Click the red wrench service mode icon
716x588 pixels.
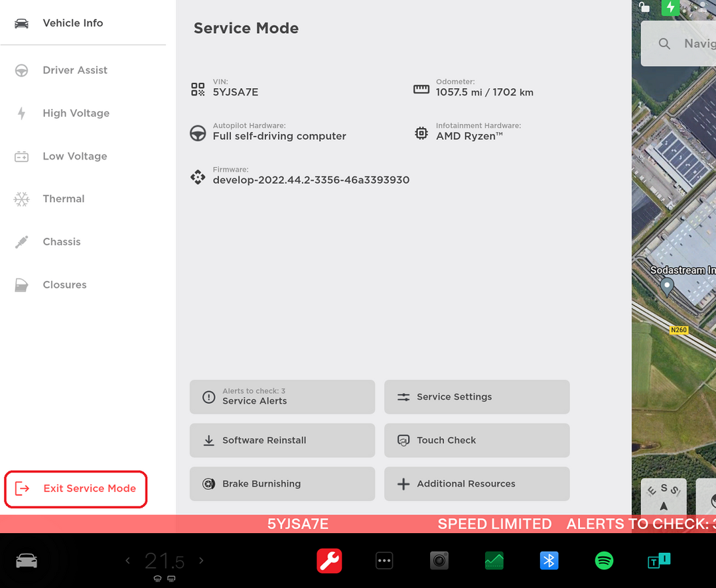tap(330, 561)
